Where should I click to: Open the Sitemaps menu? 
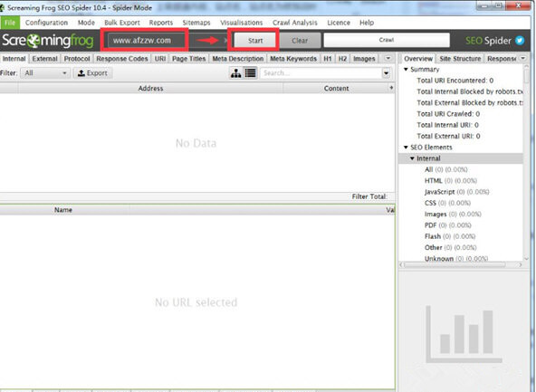[196, 23]
